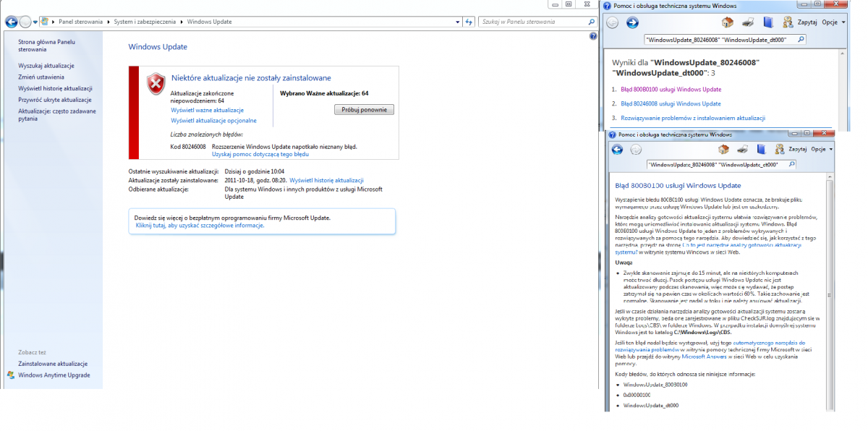Open automatycznego narzędzia do rozwiązywania problemów link

pyautogui.click(x=769, y=345)
